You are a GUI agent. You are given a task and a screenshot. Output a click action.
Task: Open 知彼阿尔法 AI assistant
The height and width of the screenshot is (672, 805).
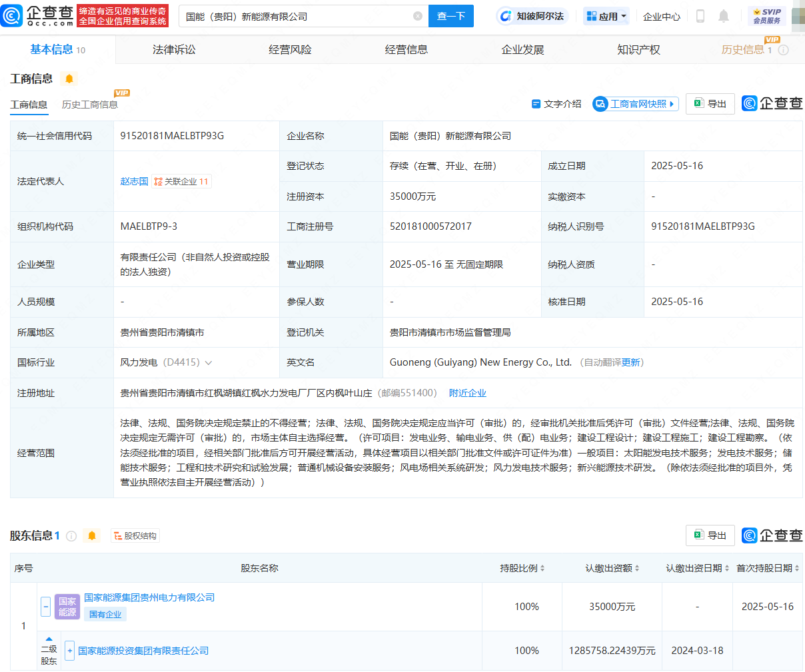coord(531,16)
